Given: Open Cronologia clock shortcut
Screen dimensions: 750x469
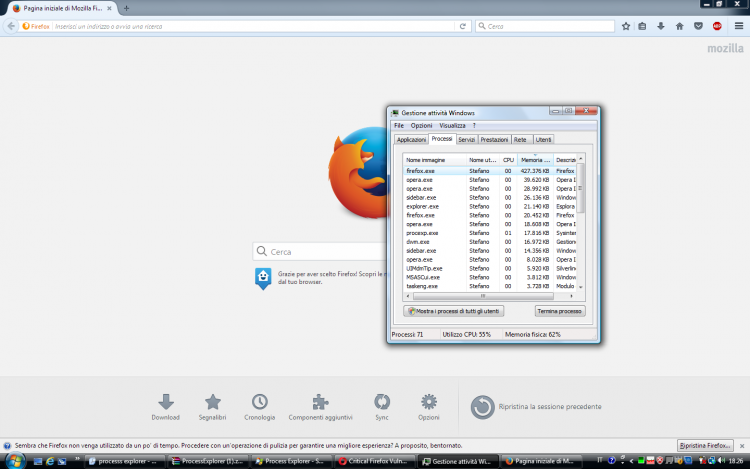Looking at the screenshot, I should [x=260, y=407].
